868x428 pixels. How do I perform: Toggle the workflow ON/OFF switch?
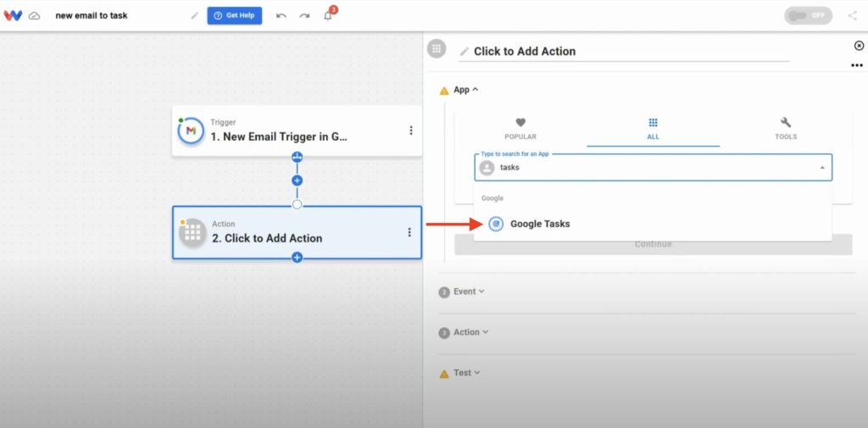click(808, 15)
